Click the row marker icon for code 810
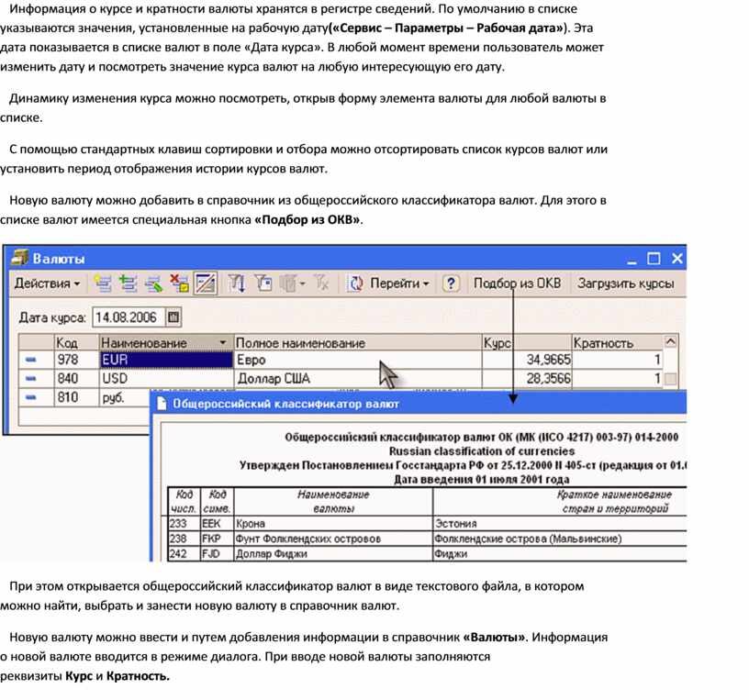The width and height of the screenshot is (749, 700). pos(30,397)
